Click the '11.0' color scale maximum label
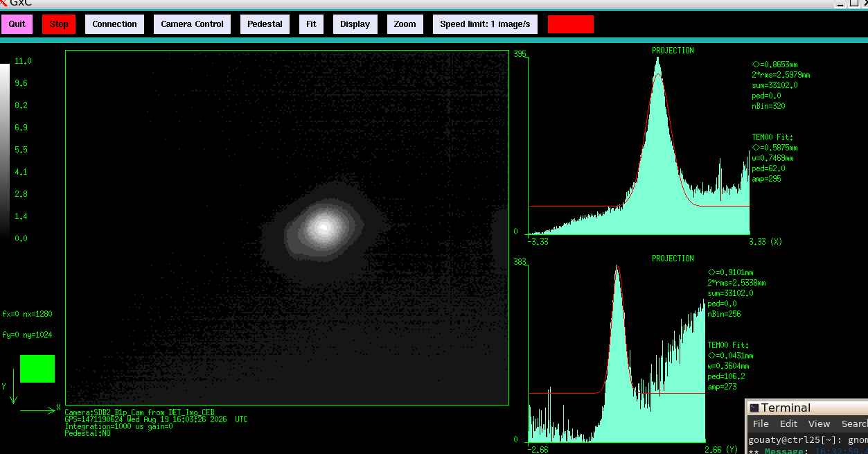Image resolution: width=868 pixels, height=454 pixels. tap(23, 61)
